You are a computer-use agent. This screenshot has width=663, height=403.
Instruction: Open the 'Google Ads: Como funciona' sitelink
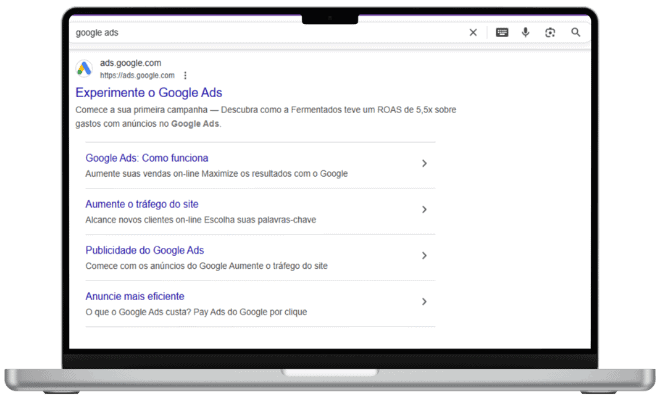(x=147, y=158)
